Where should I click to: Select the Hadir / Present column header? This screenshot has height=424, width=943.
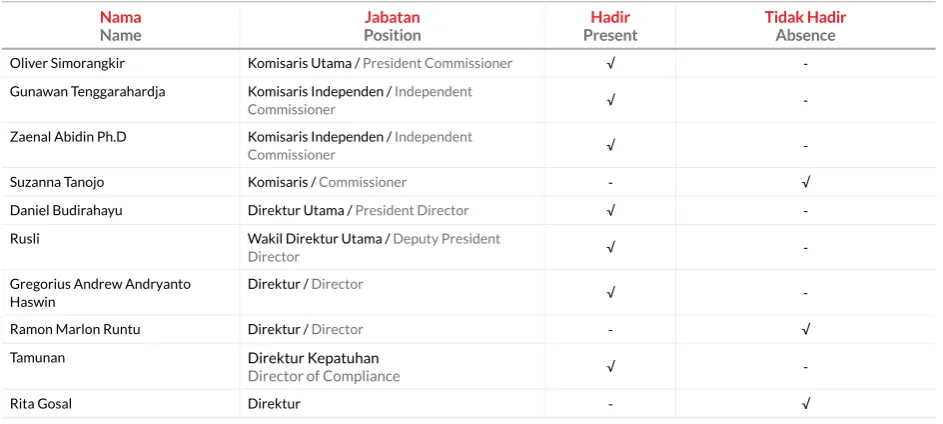click(x=610, y=26)
